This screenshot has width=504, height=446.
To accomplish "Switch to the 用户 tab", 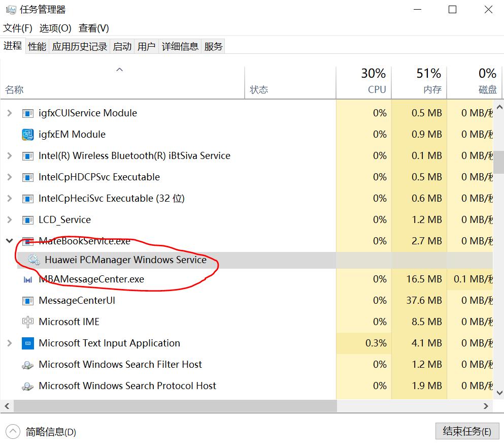I will click(x=146, y=47).
